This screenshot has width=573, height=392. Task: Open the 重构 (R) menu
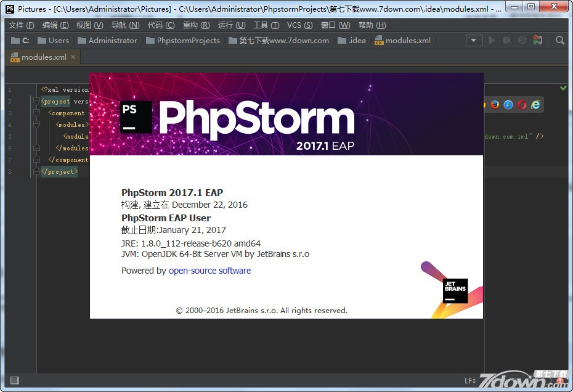pos(197,25)
